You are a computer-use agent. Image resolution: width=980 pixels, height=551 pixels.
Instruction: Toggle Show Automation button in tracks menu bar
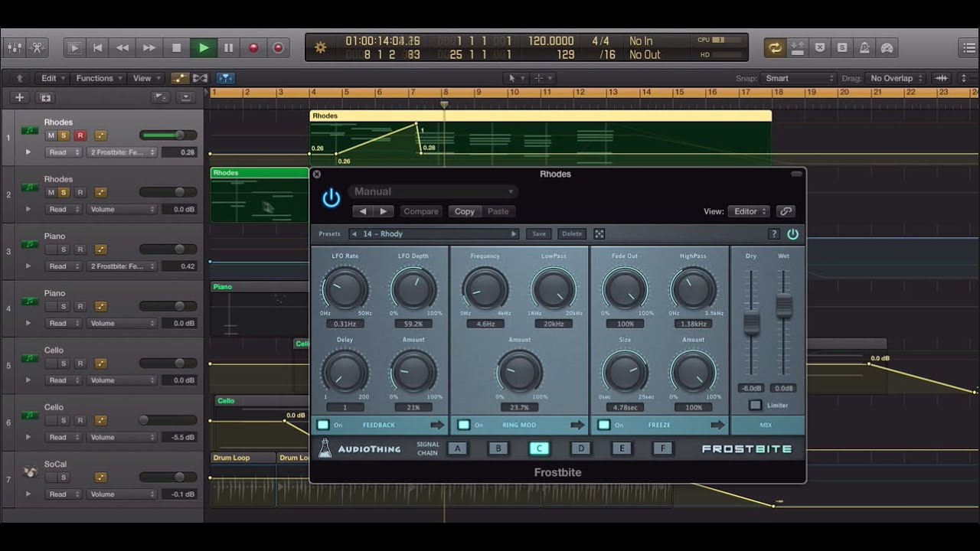click(x=181, y=78)
